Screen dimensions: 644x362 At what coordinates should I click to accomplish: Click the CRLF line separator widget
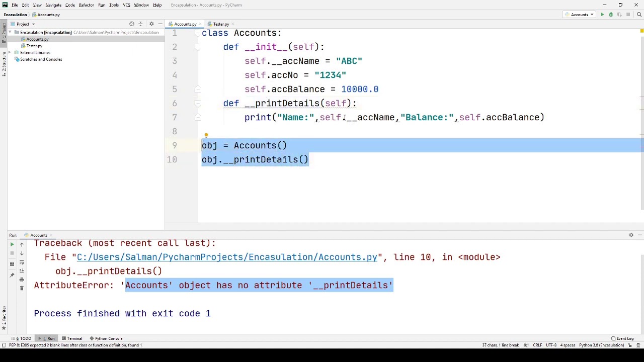point(537,345)
